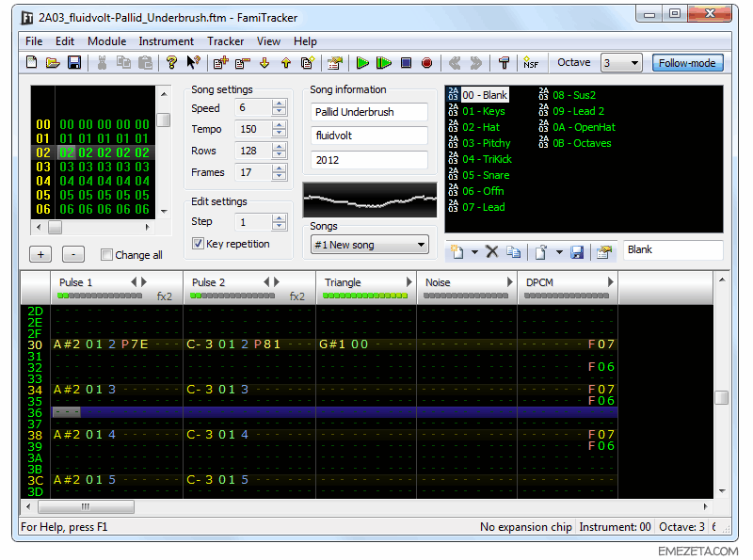The height and width of the screenshot is (560, 753).
Task: Duplicate the frame using the toolbar icon
Action: click(308, 63)
